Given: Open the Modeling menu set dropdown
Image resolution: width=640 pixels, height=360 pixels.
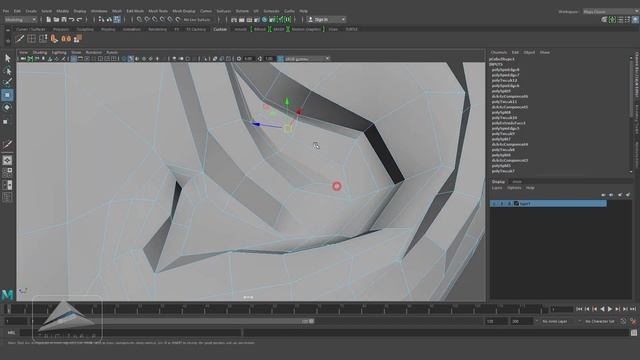Looking at the screenshot, I should coord(20,20).
